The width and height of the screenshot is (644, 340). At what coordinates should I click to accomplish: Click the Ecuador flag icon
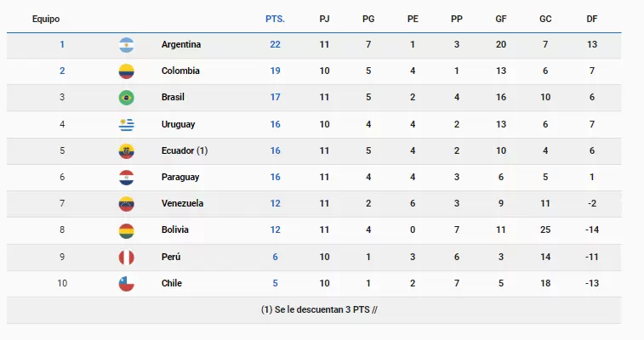click(127, 150)
